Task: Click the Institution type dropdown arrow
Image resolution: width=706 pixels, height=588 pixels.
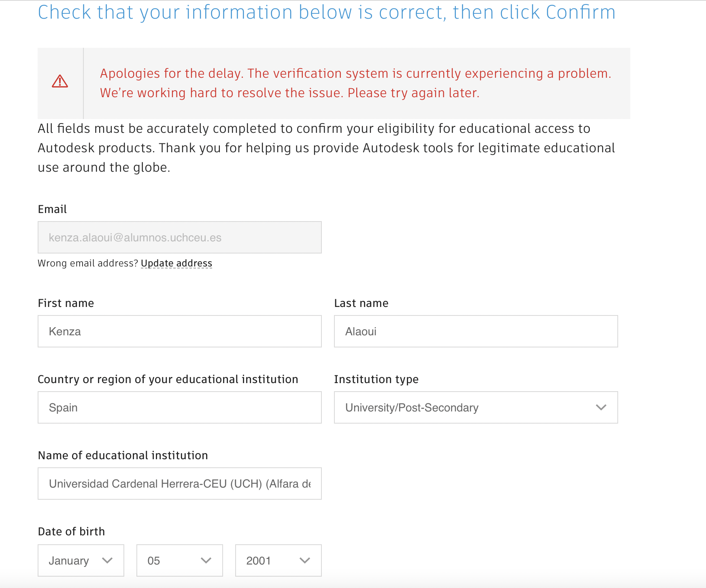Action: click(x=601, y=407)
